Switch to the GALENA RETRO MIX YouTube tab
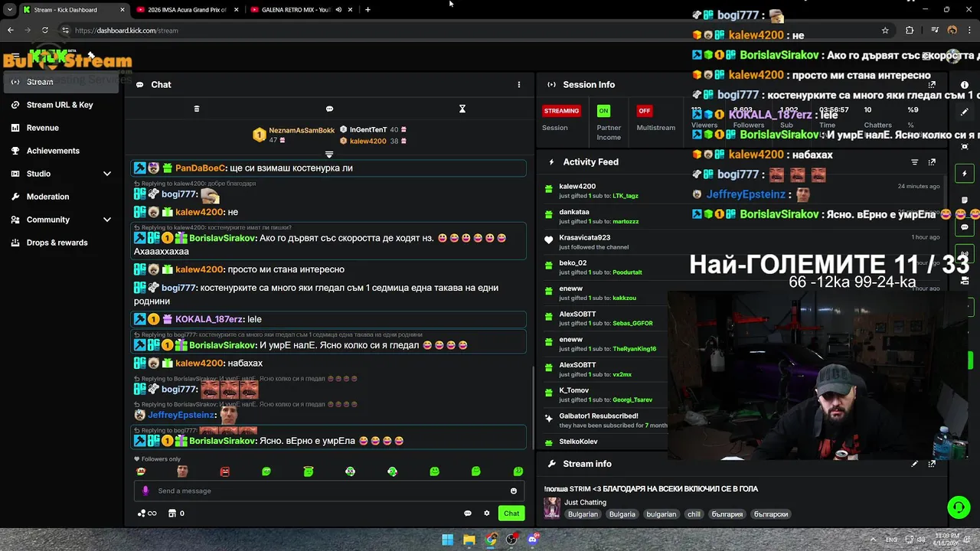 (x=295, y=10)
